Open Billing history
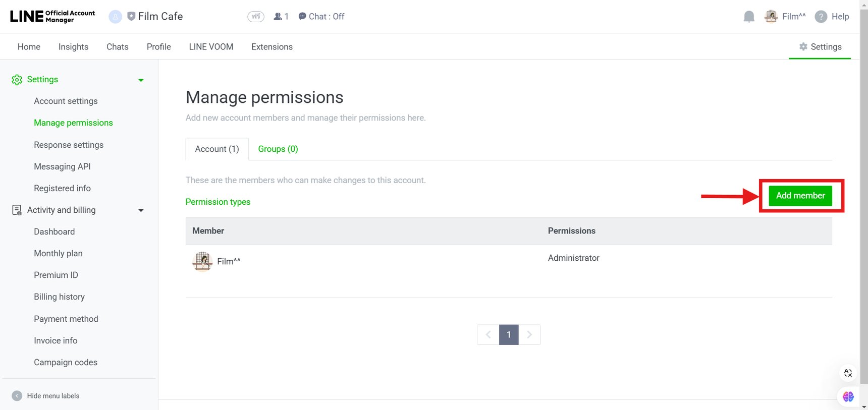This screenshot has width=868, height=410. click(x=59, y=297)
